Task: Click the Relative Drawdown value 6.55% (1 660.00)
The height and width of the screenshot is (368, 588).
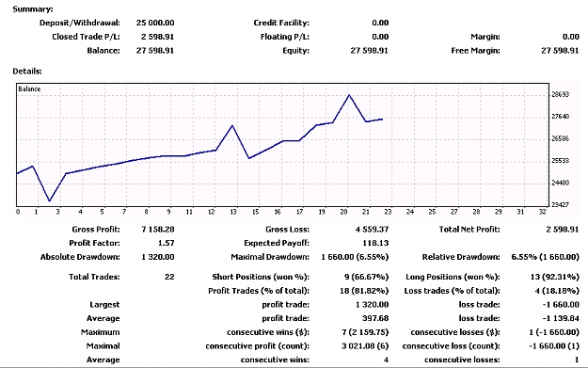Action: click(x=546, y=257)
